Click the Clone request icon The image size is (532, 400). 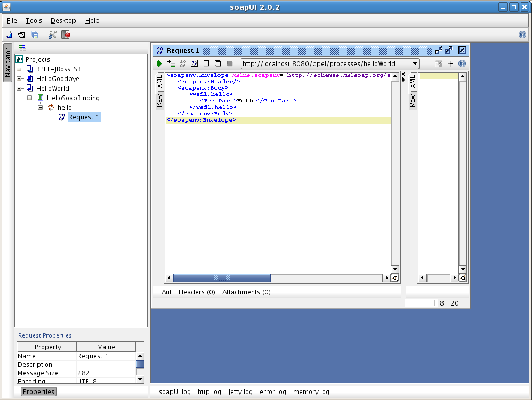pyautogui.click(x=218, y=63)
